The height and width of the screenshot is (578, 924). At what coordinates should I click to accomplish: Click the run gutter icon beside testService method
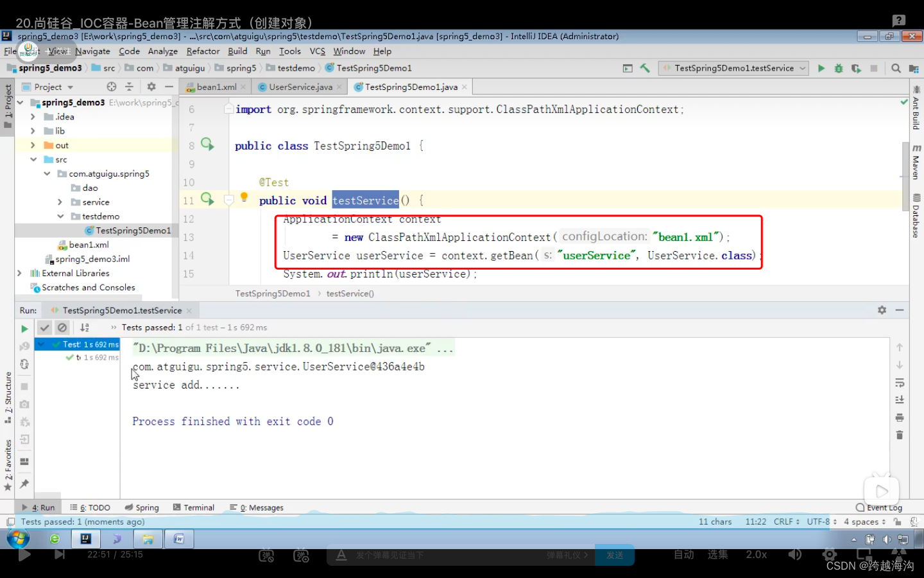207,198
